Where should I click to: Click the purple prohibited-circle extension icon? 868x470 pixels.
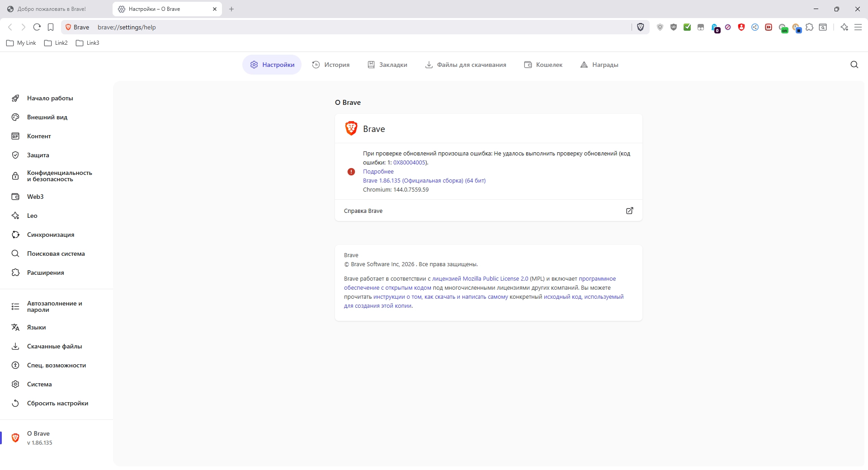click(728, 27)
